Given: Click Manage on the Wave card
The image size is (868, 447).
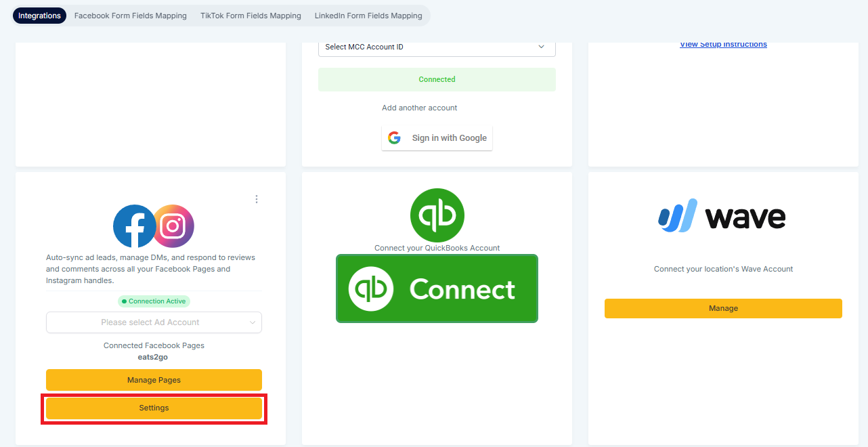Looking at the screenshot, I should coord(723,308).
